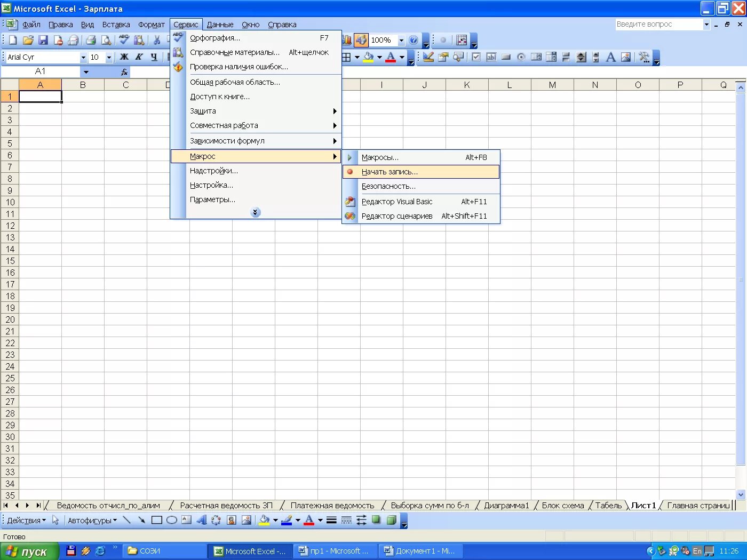Select the Check Box control in the toolbox
747x560 pixels.
(476, 57)
